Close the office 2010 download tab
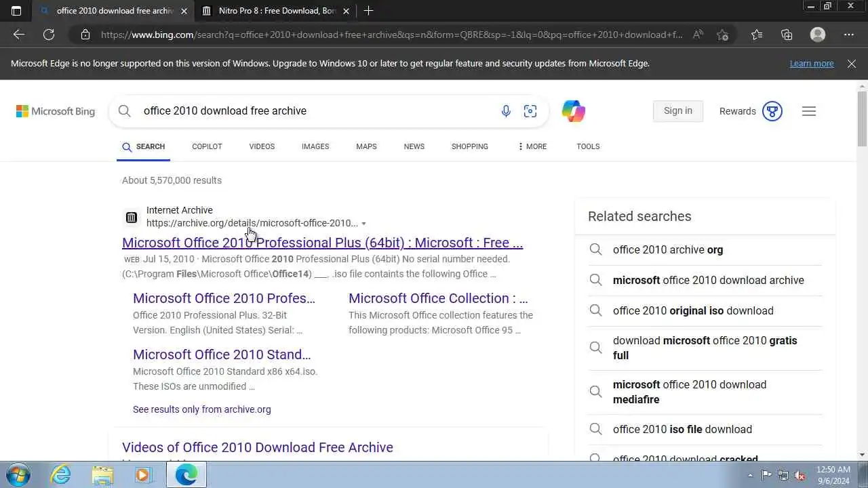The width and height of the screenshot is (868, 488). pyautogui.click(x=184, y=11)
